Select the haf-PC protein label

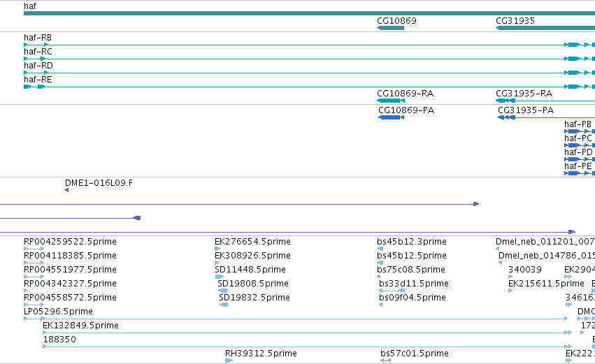pos(578,138)
